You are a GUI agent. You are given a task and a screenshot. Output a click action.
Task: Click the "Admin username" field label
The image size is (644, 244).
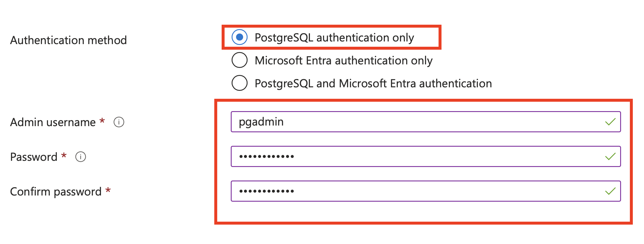coord(53,122)
